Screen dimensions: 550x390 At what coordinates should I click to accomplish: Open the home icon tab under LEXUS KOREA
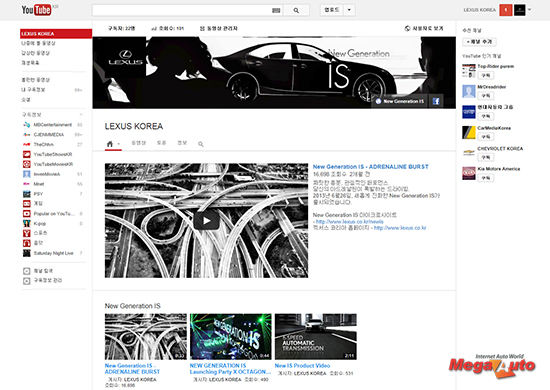point(110,144)
